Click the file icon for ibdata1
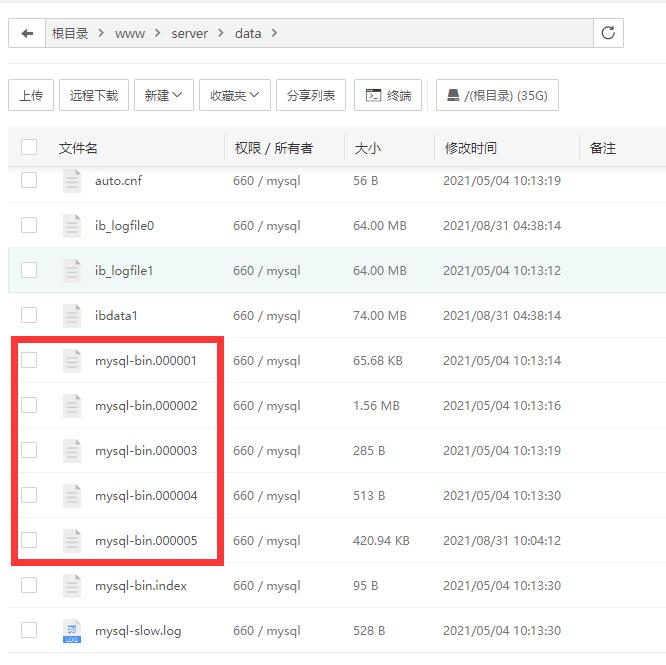 click(72, 315)
